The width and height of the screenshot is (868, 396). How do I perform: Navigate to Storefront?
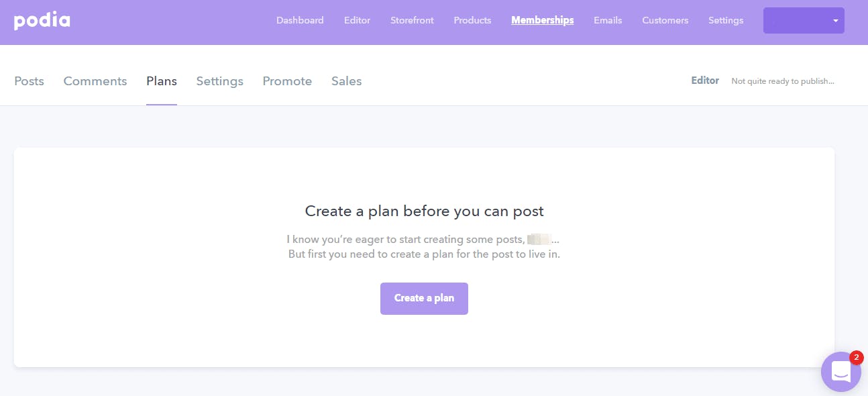412,20
